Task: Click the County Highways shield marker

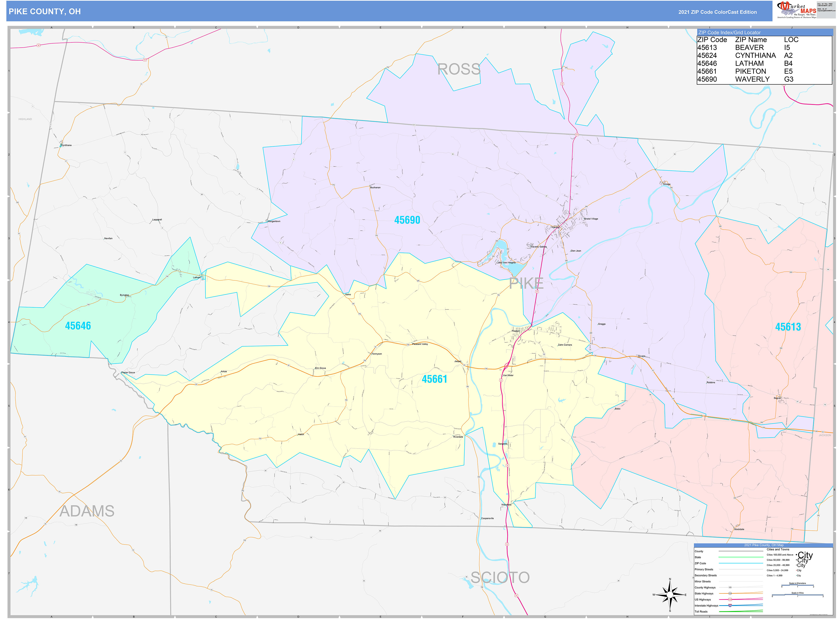Action: tap(730, 588)
